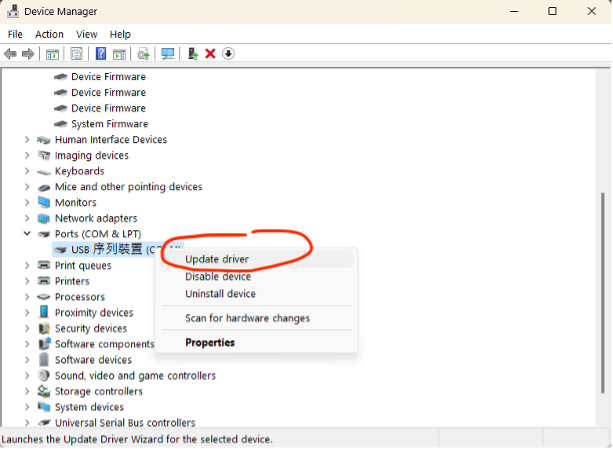Expand Sound, video and game controllers
Screen dimensions: 613x449
(x=27, y=376)
